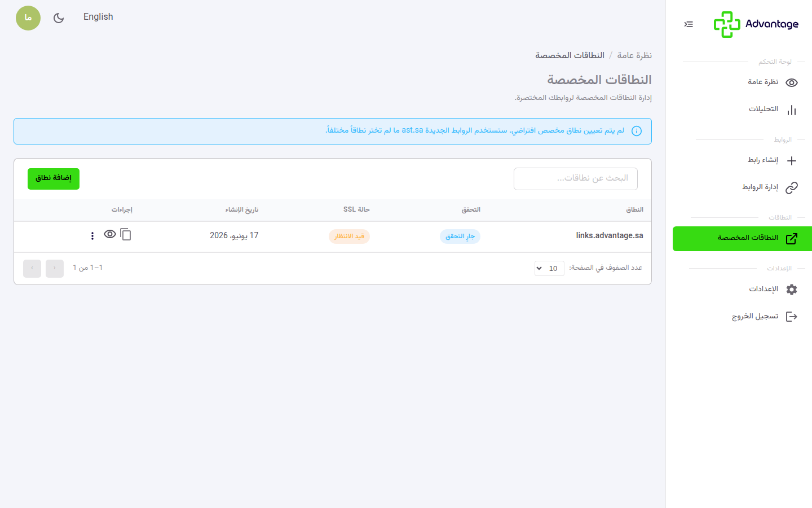Image resolution: width=812 pixels, height=508 pixels.
Task: Open التحليلات in the sidebar
Action: (x=742, y=110)
